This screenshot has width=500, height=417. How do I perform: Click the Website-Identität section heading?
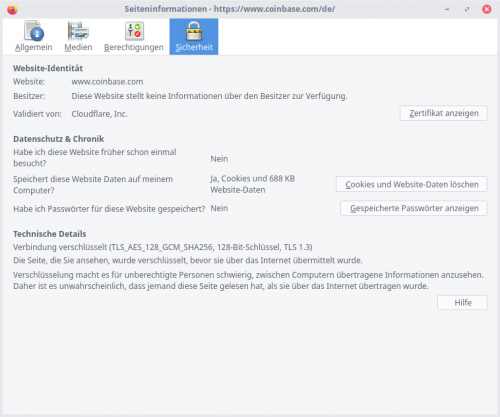pos(48,68)
